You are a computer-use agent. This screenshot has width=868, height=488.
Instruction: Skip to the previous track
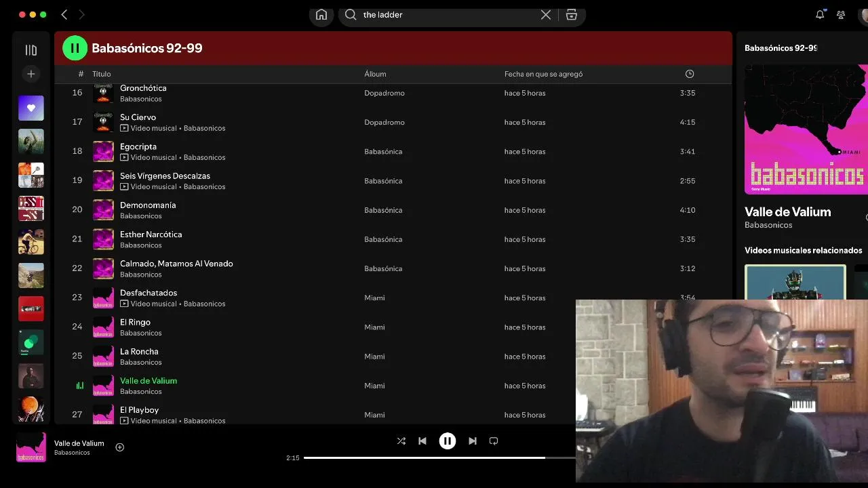tap(422, 441)
